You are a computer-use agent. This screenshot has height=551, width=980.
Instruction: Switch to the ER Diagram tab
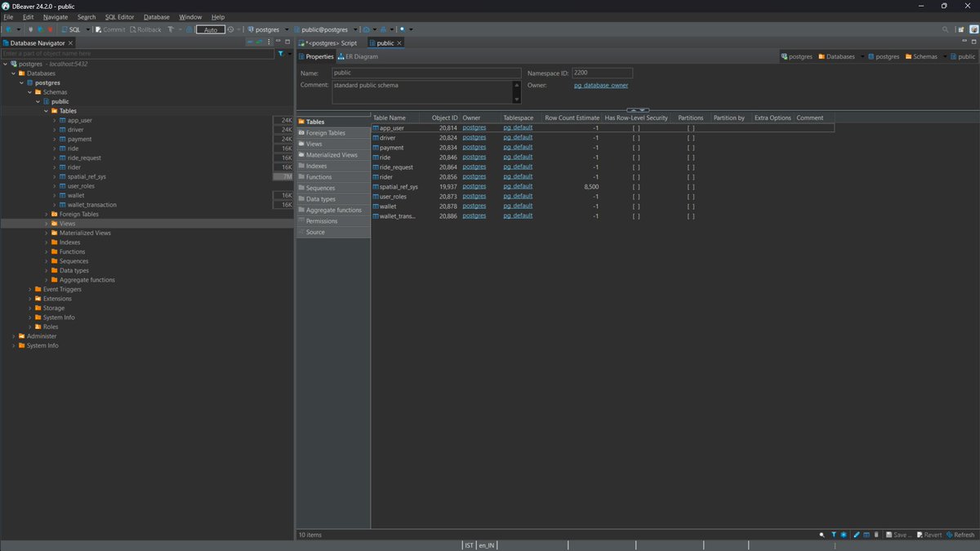click(358, 57)
